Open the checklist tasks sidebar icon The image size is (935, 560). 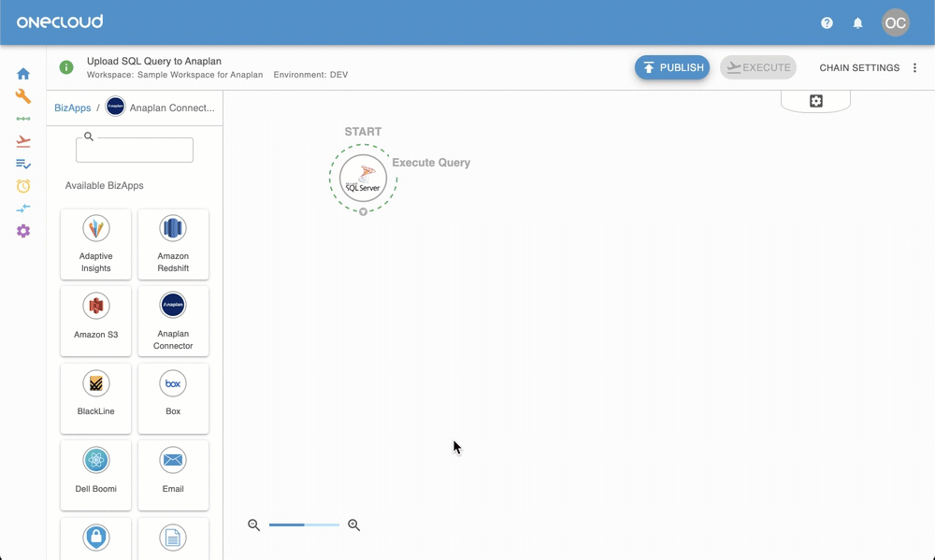point(23,164)
